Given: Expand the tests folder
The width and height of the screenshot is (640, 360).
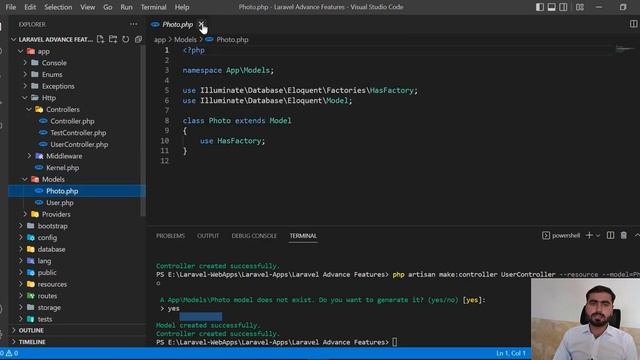Looking at the screenshot, I should [x=77, y=319].
